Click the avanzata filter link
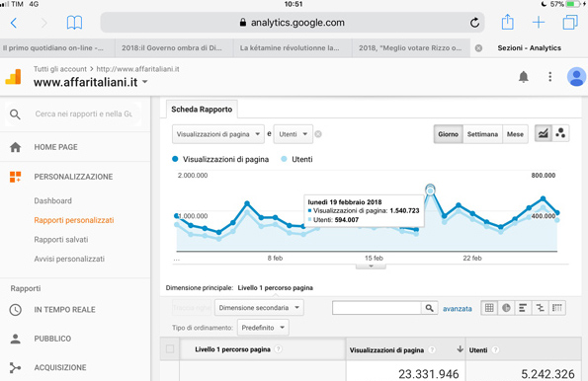 pyautogui.click(x=458, y=309)
